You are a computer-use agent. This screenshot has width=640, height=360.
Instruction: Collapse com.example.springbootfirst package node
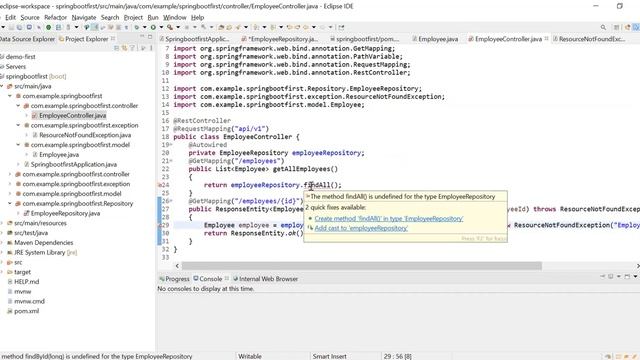coord(10,96)
